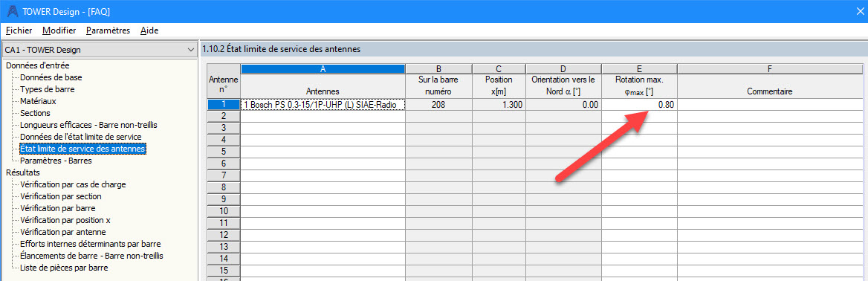Screen dimensions: 868x281
Task: Open the Fichier menu
Action: (19, 30)
